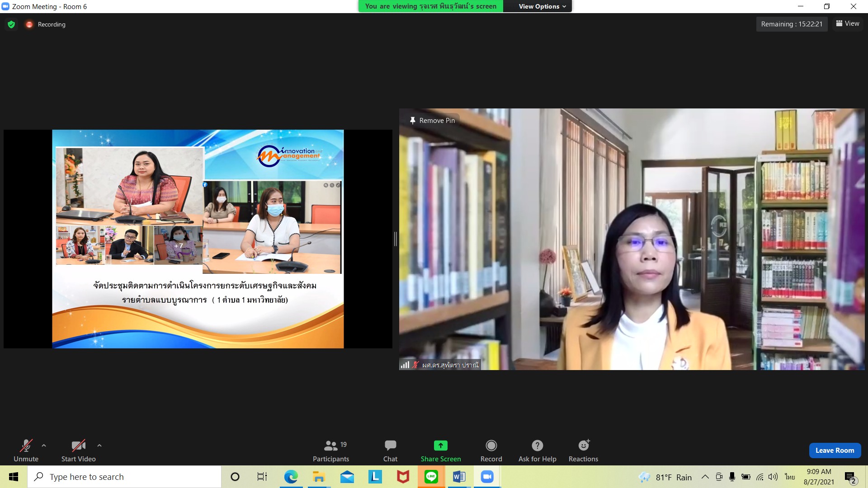Click the Remaining time indicator
Viewport: 868px width, 488px height.
[x=792, y=24]
